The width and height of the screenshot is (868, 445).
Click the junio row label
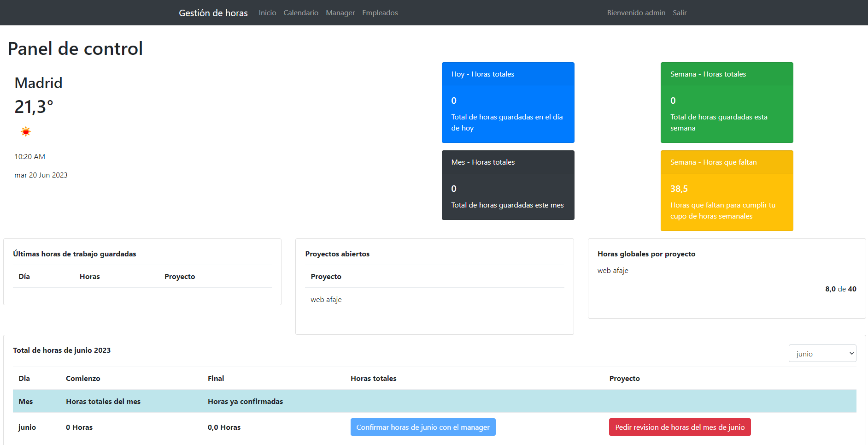pyautogui.click(x=27, y=427)
